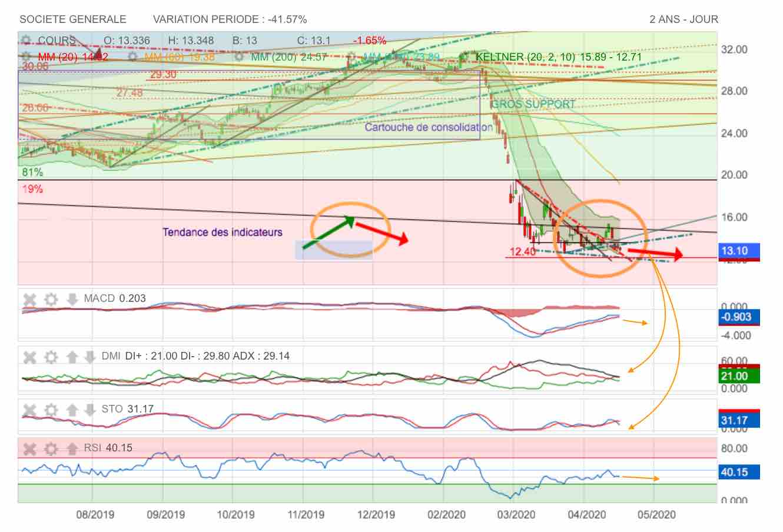Viewport: 783px width, 532px height.
Task: Open the COURS settings gear
Action: 26,41
